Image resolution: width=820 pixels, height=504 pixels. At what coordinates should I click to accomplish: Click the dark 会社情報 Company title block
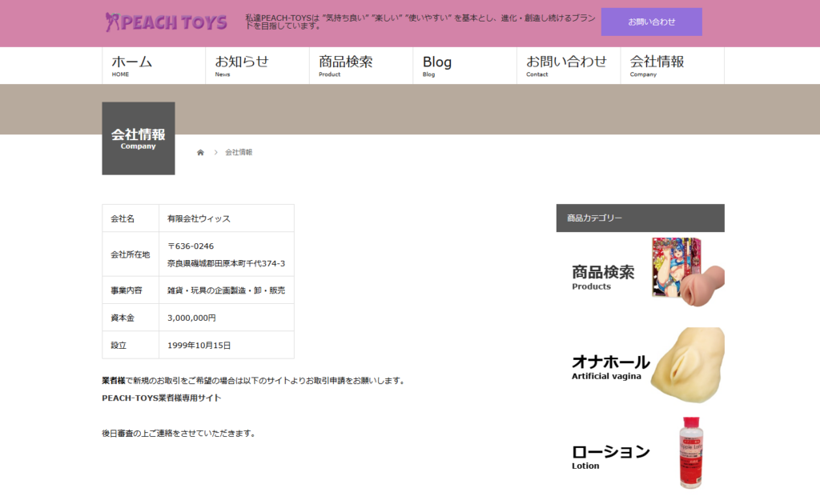(139, 138)
